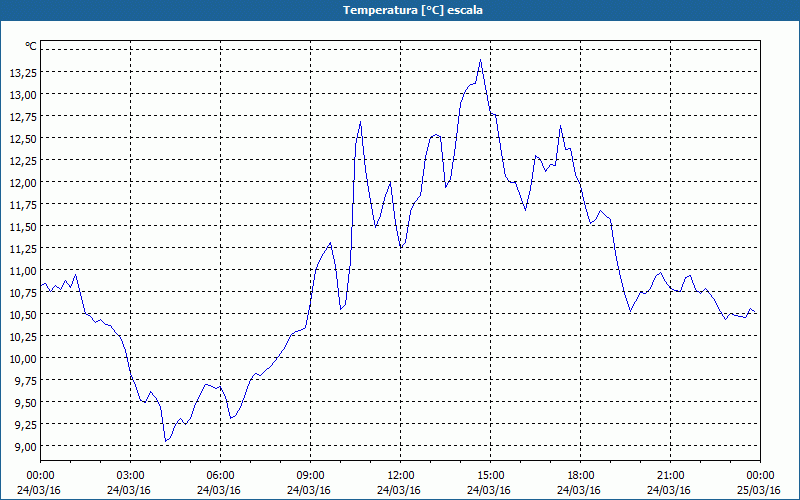Click the °C unit label on axis

click(x=31, y=46)
